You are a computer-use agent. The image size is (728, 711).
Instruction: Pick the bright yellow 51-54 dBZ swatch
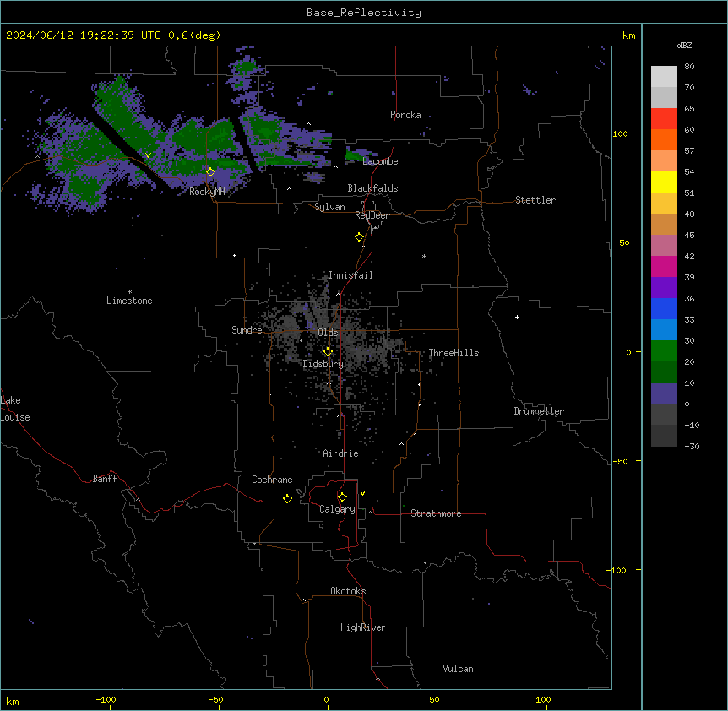tap(664, 182)
